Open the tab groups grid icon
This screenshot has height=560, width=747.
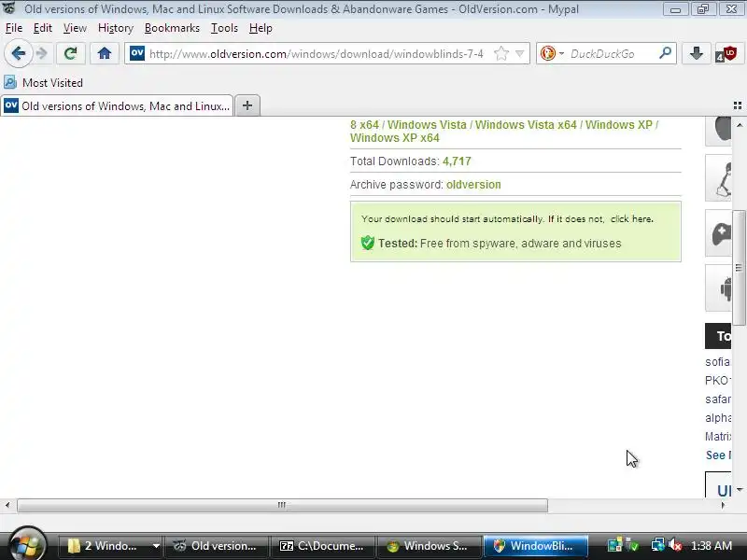tap(737, 105)
